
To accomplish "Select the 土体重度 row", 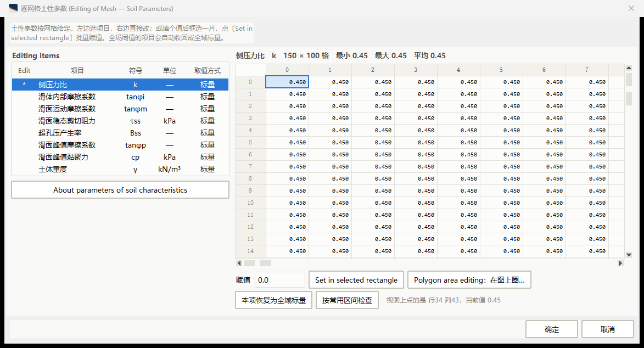I will (120, 169).
